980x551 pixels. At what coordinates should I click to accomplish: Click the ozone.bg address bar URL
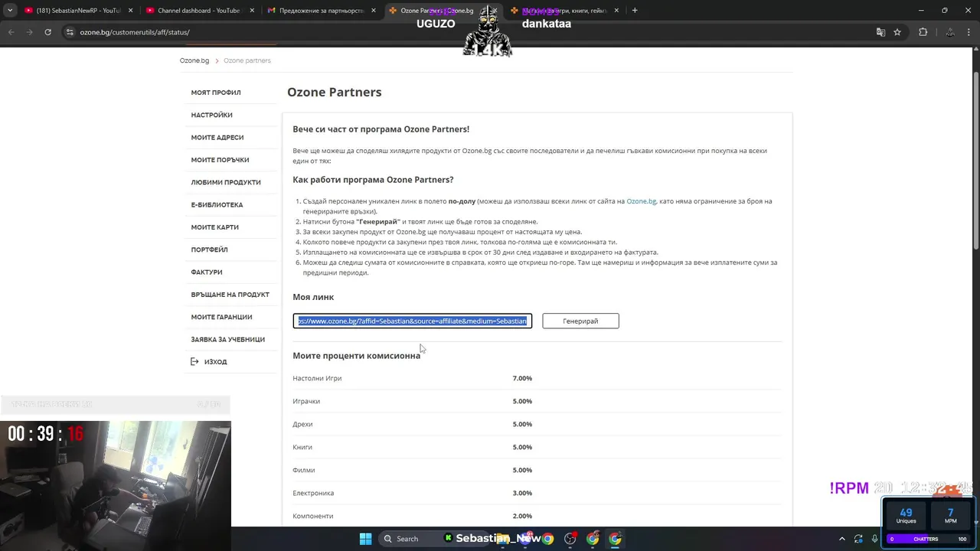pyautogui.click(x=135, y=32)
